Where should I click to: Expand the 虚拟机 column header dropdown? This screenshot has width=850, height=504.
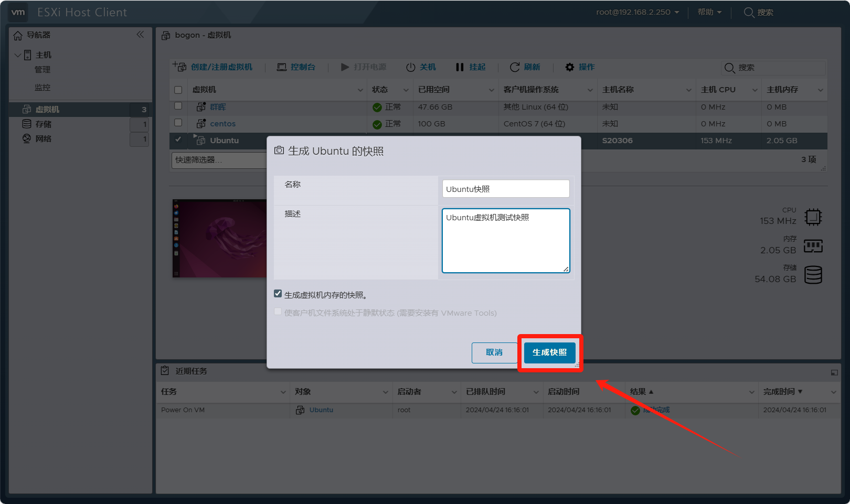tap(360, 90)
